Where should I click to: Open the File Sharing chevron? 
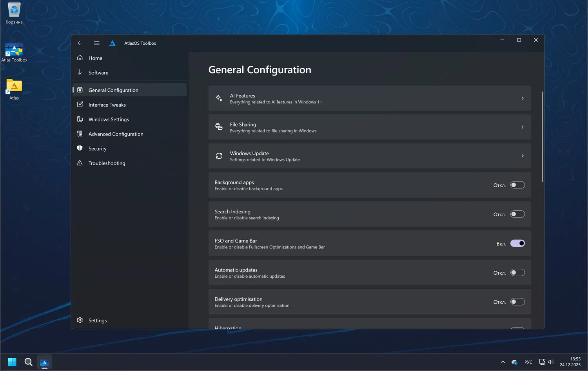pyautogui.click(x=523, y=127)
